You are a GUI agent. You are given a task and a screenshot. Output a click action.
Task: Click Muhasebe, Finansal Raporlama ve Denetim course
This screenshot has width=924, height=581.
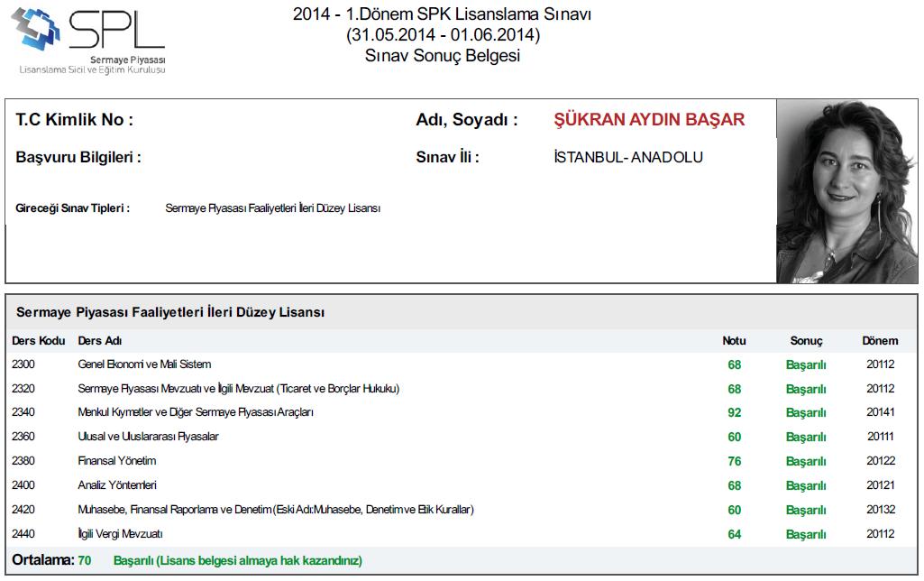(x=276, y=510)
